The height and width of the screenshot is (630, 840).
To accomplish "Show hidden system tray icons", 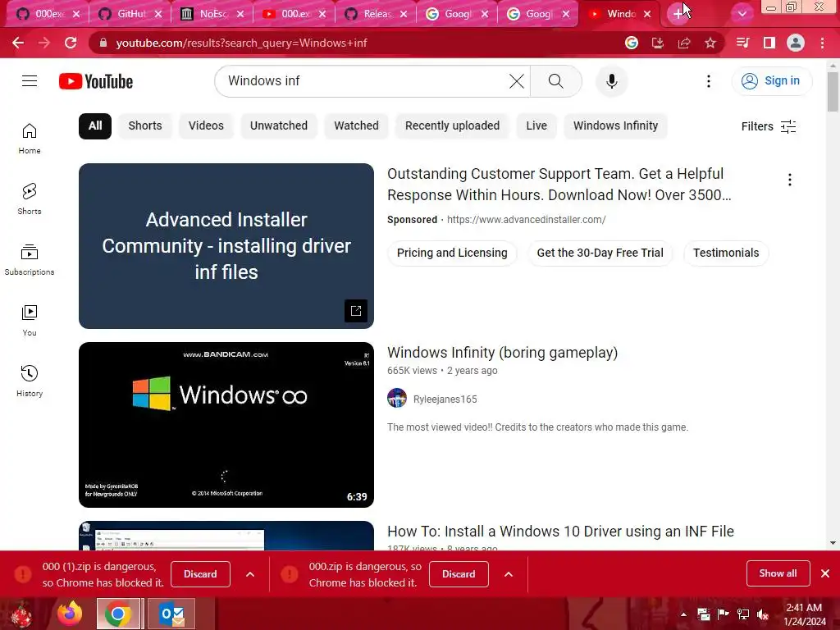I will (x=683, y=614).
